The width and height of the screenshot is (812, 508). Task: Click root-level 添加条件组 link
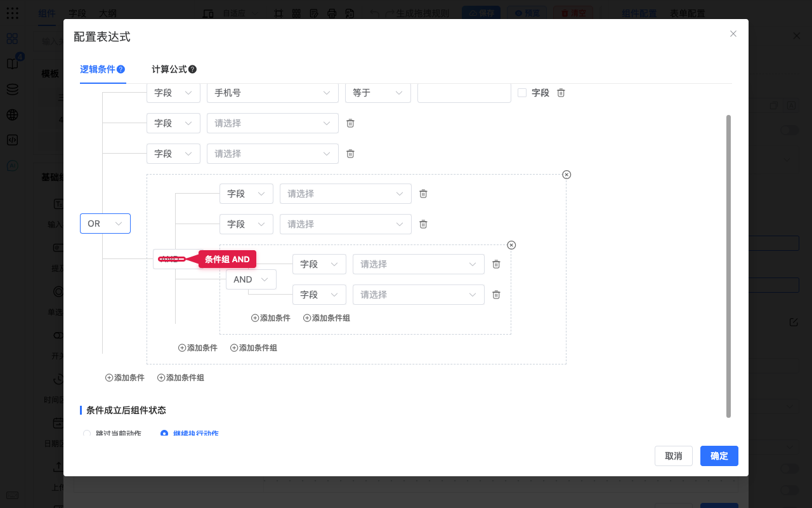pos(181,378)
